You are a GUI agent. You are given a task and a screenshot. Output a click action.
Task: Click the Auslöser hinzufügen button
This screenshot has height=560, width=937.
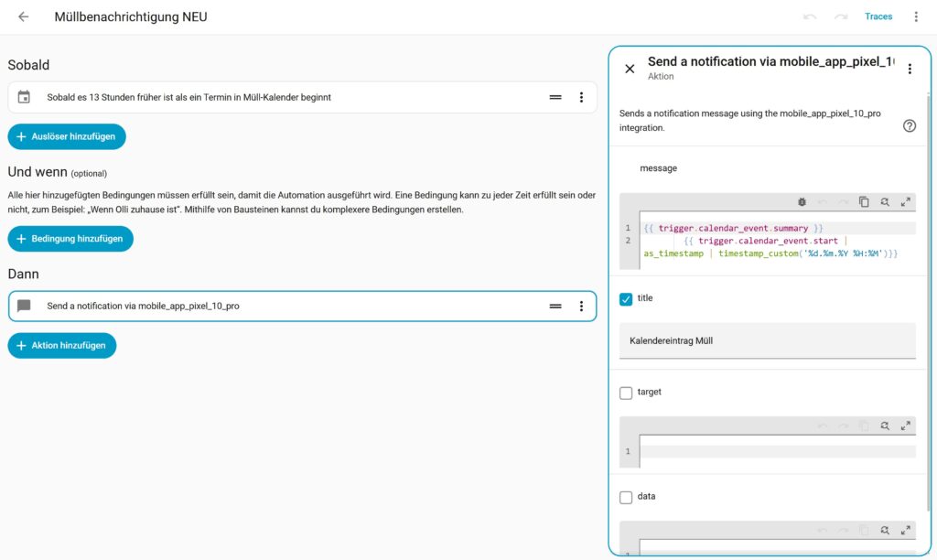[x=66, y=136]
